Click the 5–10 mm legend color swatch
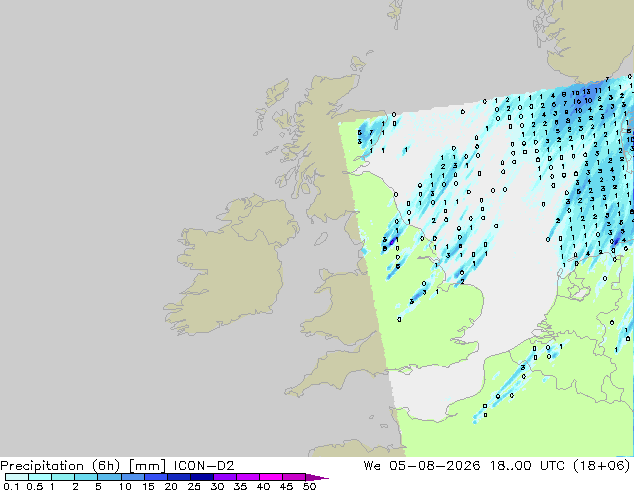 coord(109,477)
